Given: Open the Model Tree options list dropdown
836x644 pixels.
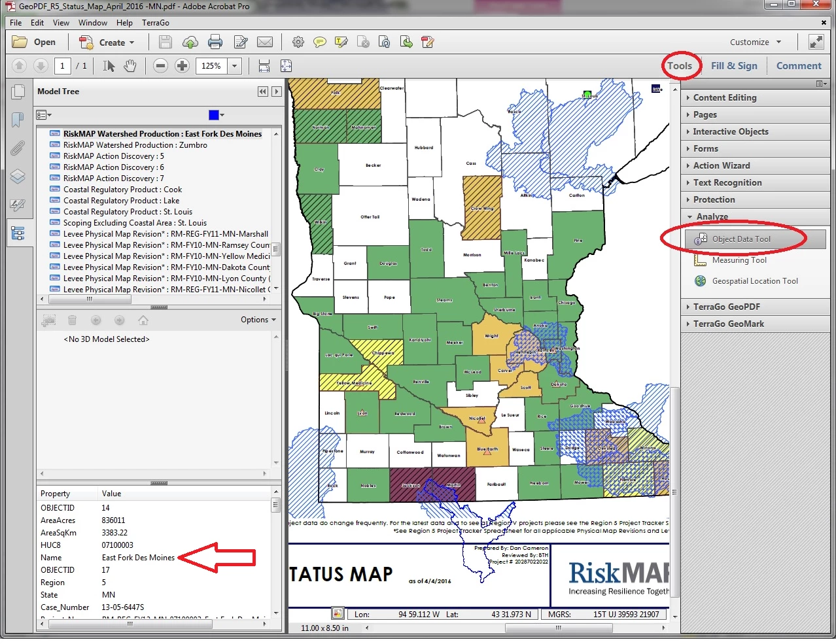Looking at the screenshot, I should [43, 116].
